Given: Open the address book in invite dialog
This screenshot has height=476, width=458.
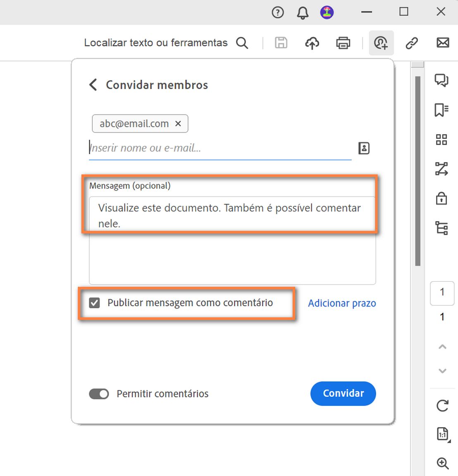Looking at the screenshot, I should pyautogui.click(x=363, y=148).
